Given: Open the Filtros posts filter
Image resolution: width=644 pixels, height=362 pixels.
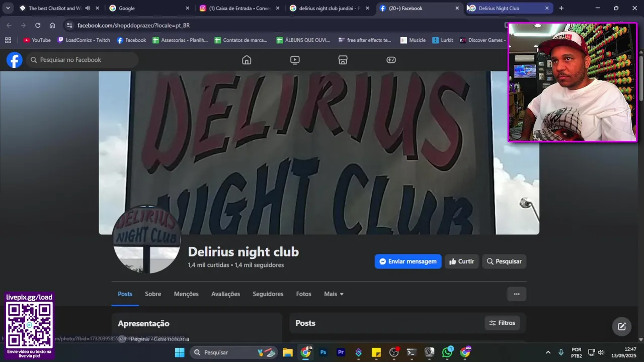Looking at the screenshot, I should 502,323.
